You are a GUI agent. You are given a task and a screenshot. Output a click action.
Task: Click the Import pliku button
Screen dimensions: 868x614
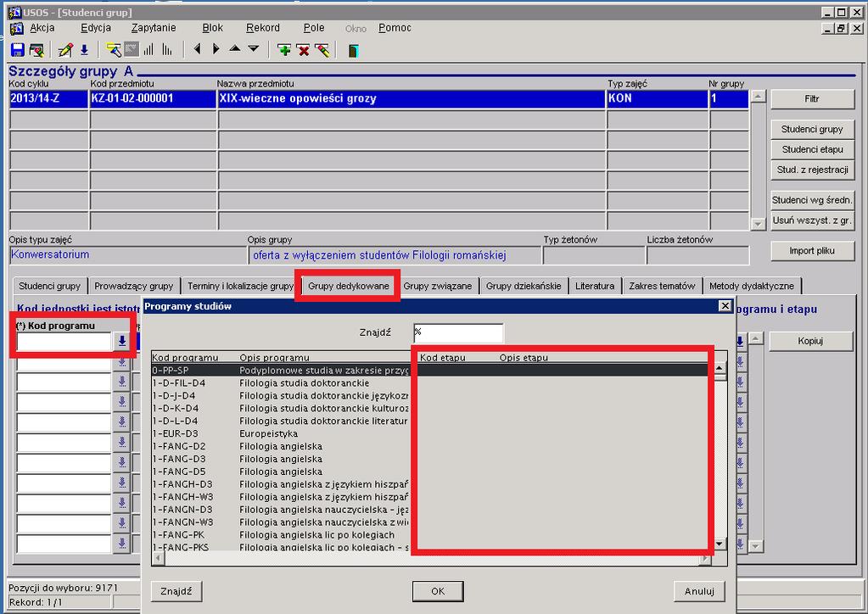[x=812, y=250]
